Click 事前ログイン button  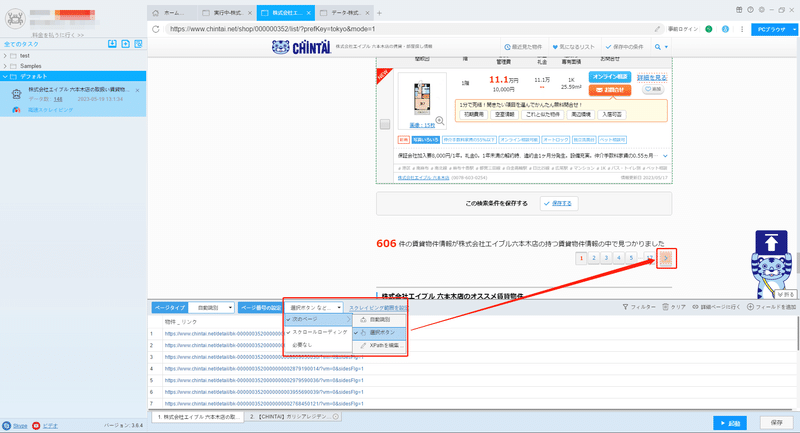[683, 29]
